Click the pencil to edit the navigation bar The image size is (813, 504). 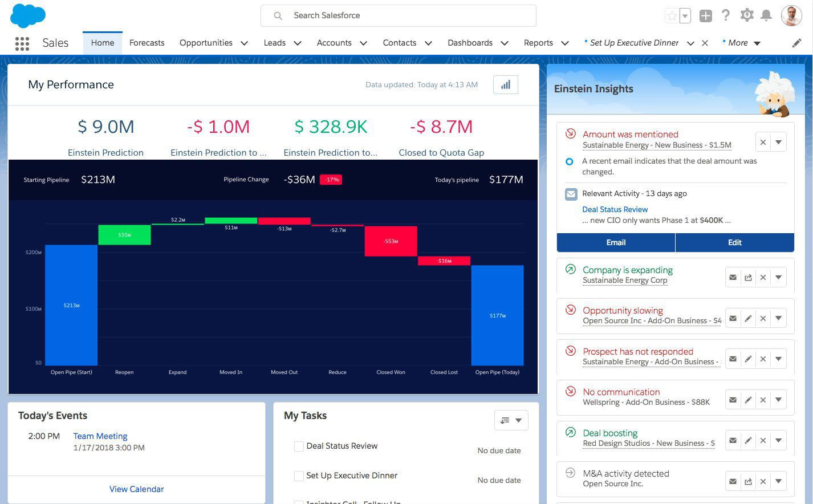pyautogui.click(x=796, y=43)
